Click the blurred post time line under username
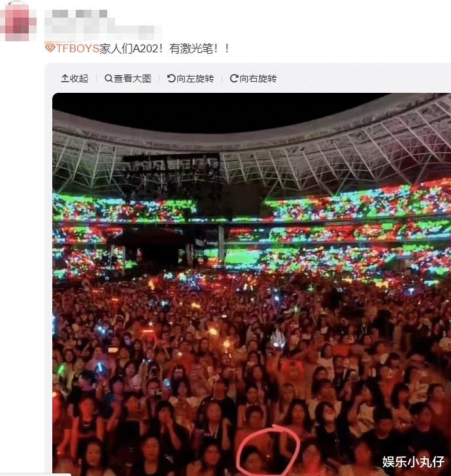The width and height of the screenshot is (451, 476). (103, 29)
